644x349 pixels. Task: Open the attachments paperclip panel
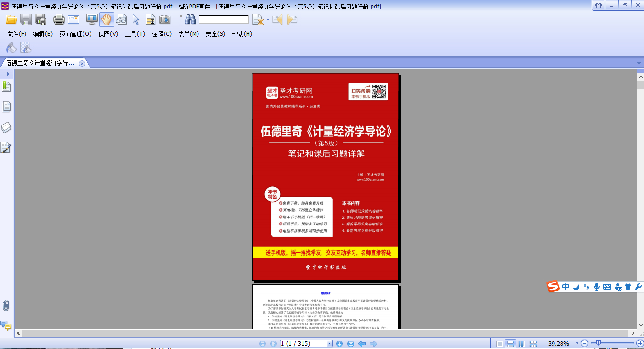coord(6,305)
